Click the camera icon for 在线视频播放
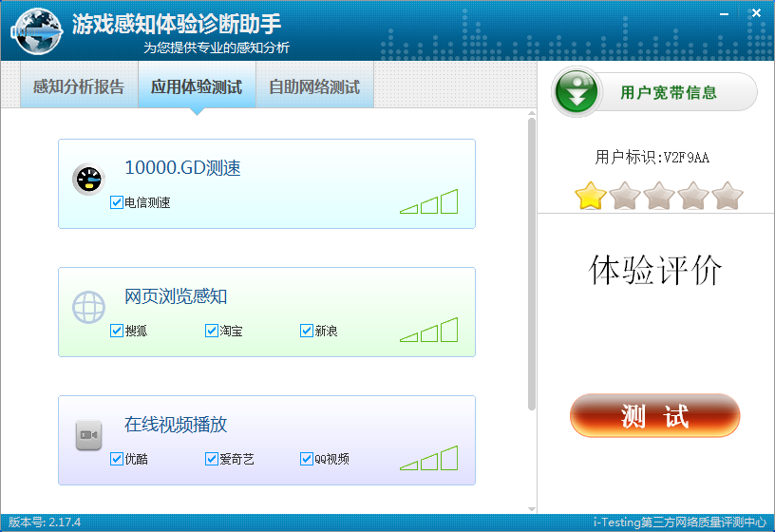 [89, 435]
